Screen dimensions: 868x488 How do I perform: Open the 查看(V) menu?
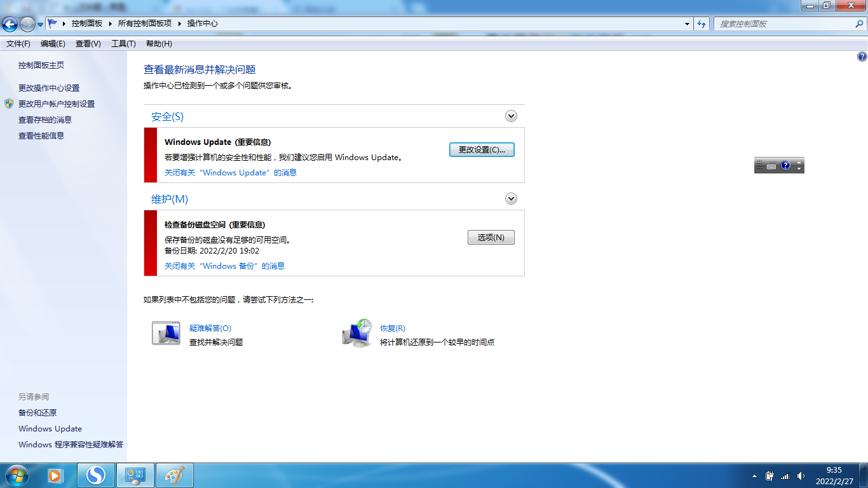[x=88, y=44]
